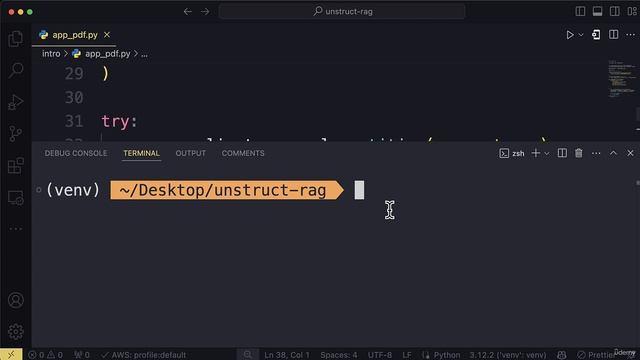Go back with navigation arrow
This screenshot has height=360, width=640.
(x=187, y=11)
